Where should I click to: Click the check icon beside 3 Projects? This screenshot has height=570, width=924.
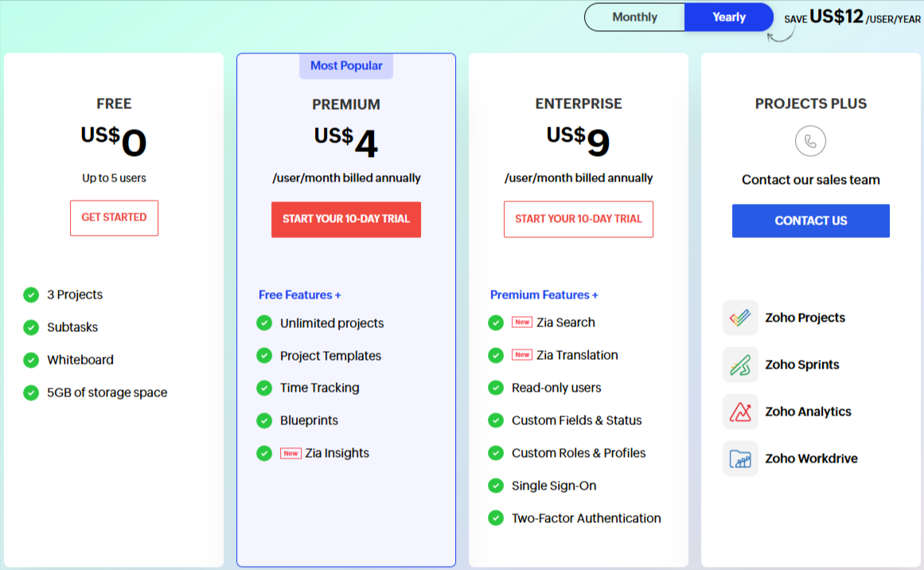31,295
